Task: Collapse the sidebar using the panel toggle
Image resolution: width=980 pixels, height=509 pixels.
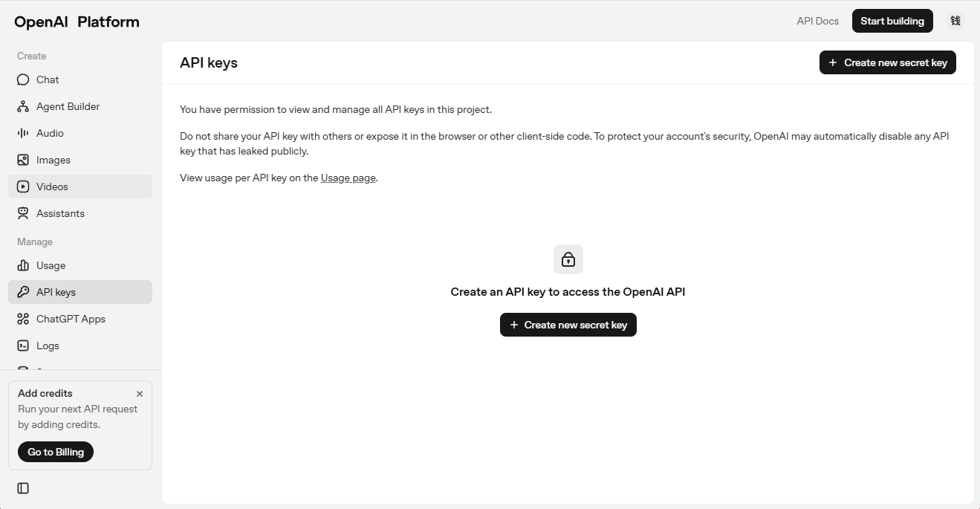Action: pos(23,488)
